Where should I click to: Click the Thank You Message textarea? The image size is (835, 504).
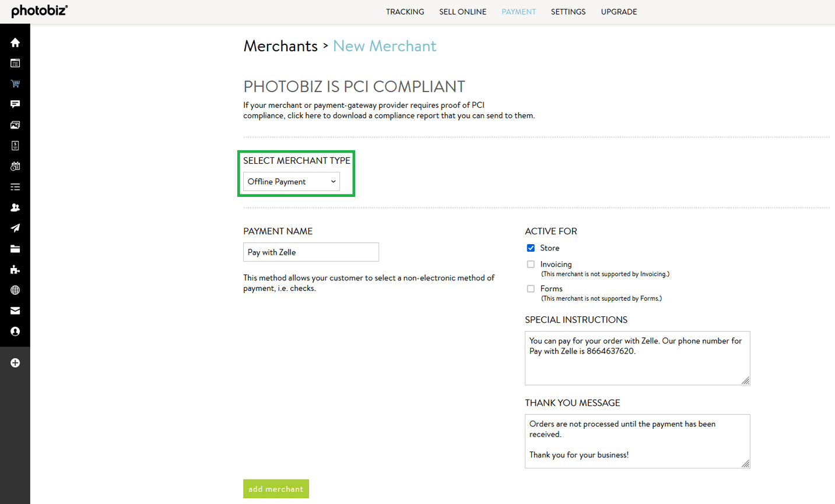[x=637, y=441]
